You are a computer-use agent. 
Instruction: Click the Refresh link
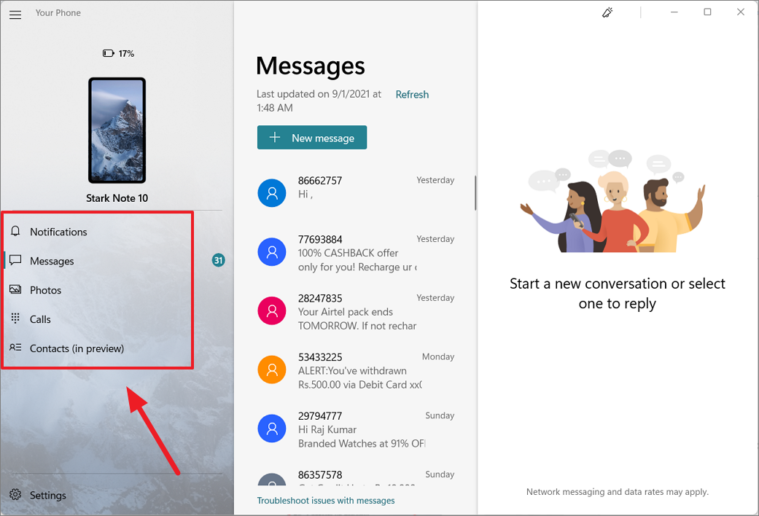point(412,94)
